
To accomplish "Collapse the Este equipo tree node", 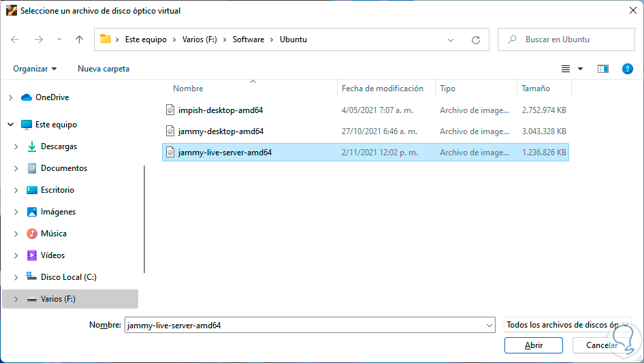I will pos(10,125).
